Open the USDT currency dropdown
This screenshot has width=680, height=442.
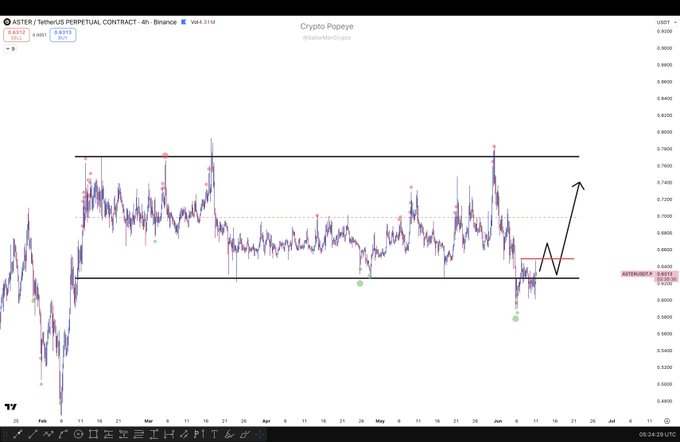(666, 22)
